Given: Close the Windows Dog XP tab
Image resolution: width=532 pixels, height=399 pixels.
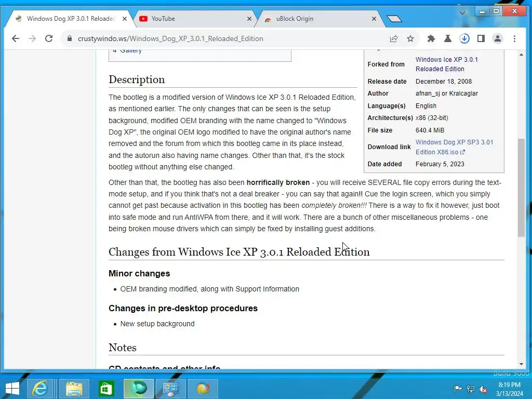Looking at the screenshot, I should [125, 19].
